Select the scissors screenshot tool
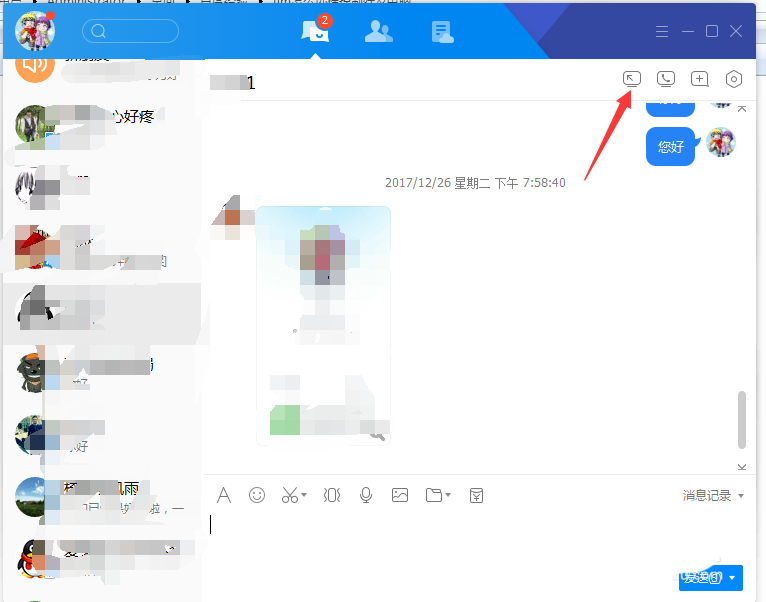This screenshot has width=766, height=602. coord(290,495)
